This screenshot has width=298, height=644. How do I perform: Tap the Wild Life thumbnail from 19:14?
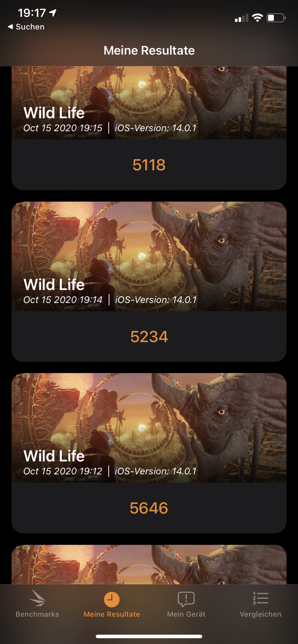(x=149, y=256)
